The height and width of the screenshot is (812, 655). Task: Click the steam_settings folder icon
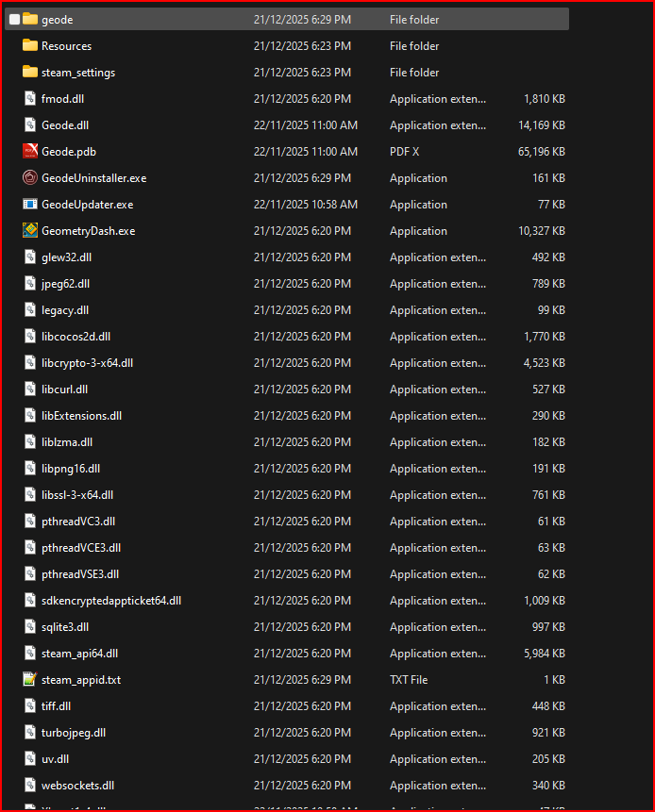30,72
